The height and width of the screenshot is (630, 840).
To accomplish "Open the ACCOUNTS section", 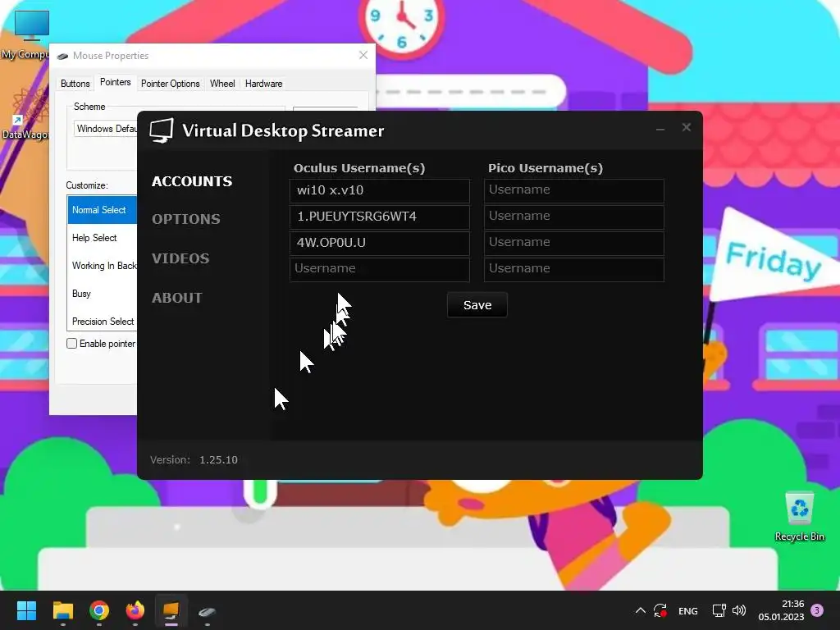I will coord(192,181).
